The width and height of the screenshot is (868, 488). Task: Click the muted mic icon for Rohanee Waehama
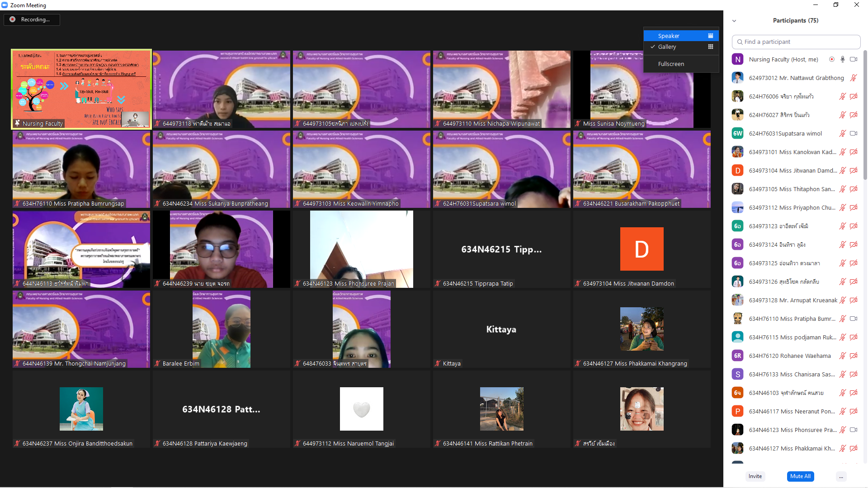[843, 356]
